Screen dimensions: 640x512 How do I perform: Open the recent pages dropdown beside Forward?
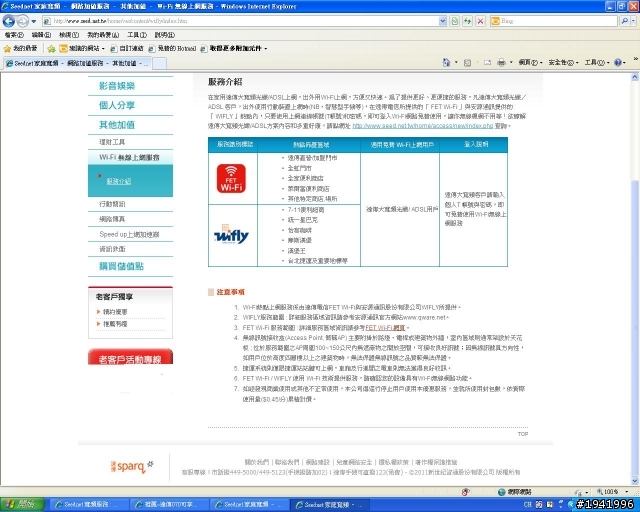click(x=34, y=21)
